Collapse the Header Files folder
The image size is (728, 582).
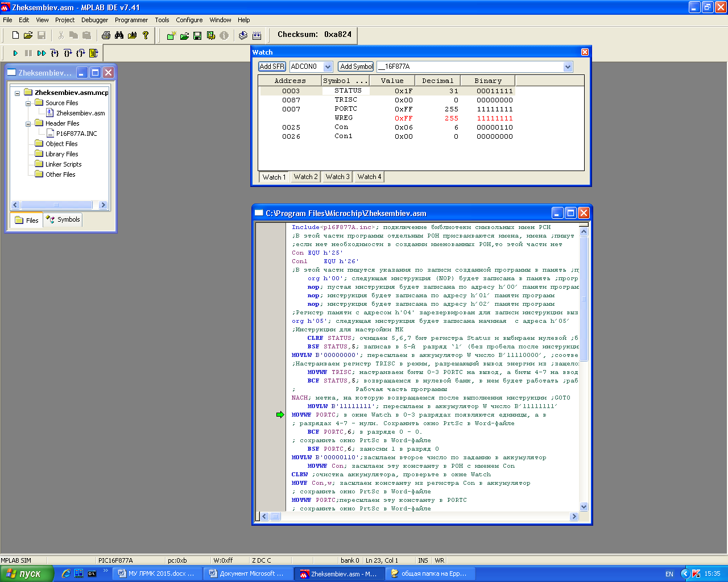(x=28, y=124)
